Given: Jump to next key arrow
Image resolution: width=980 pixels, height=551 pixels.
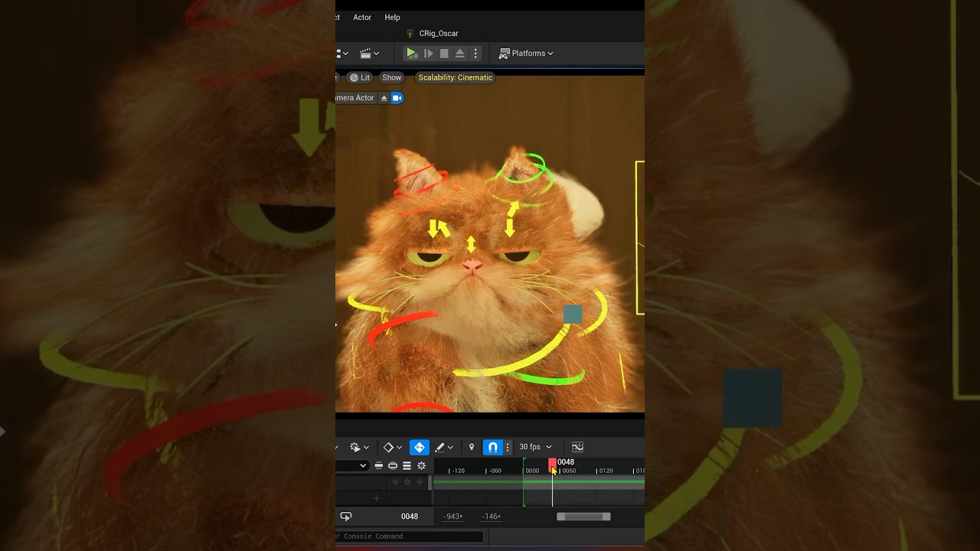Looking at the screenshot, I should (420, 482).
